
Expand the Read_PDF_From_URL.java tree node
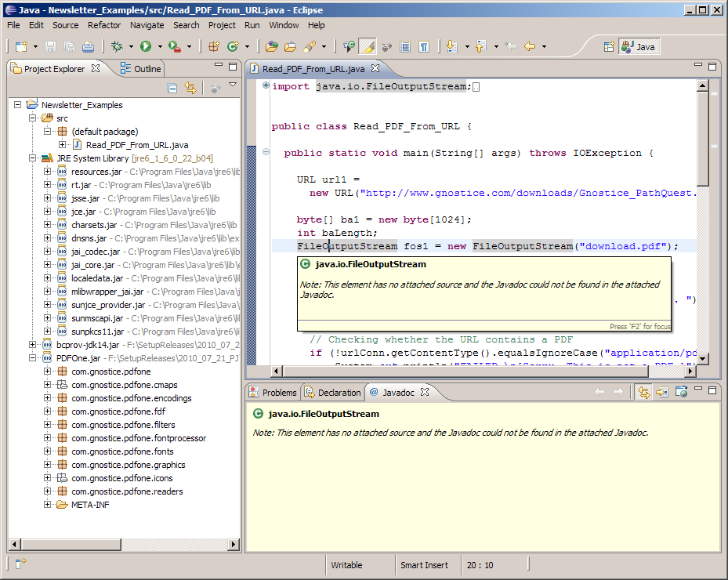pos(62,144)
